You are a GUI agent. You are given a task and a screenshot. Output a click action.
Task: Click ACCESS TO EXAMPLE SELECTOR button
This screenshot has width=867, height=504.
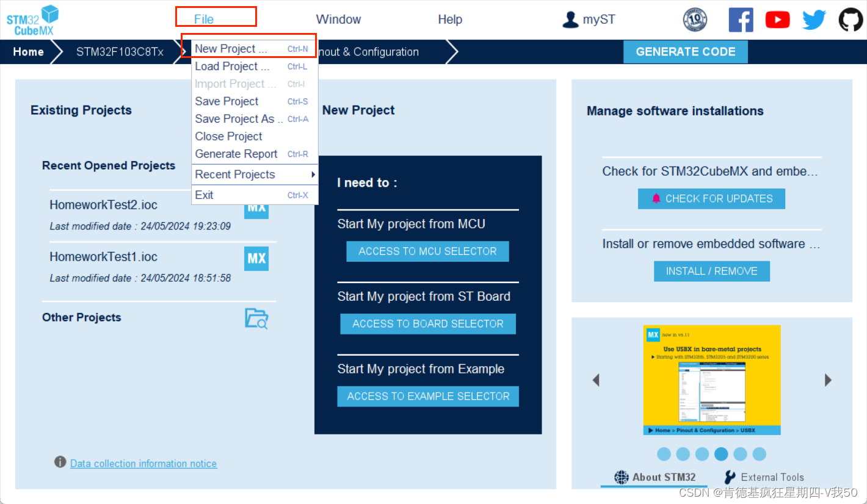[428, 397]
